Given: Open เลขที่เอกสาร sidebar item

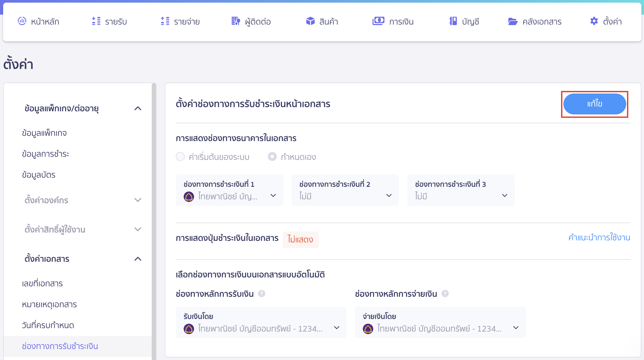Looking at the screenshot, I should [42, 283].
